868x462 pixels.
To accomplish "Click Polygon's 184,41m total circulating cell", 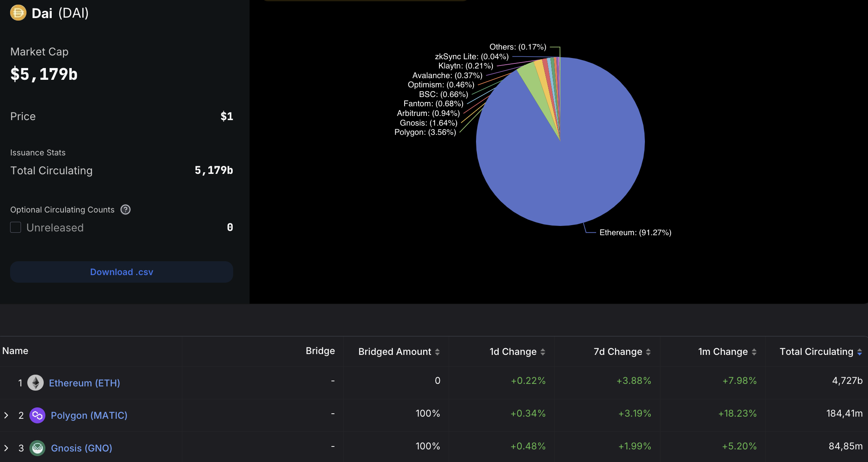I will pyautogui.click(x=844, y=413).
